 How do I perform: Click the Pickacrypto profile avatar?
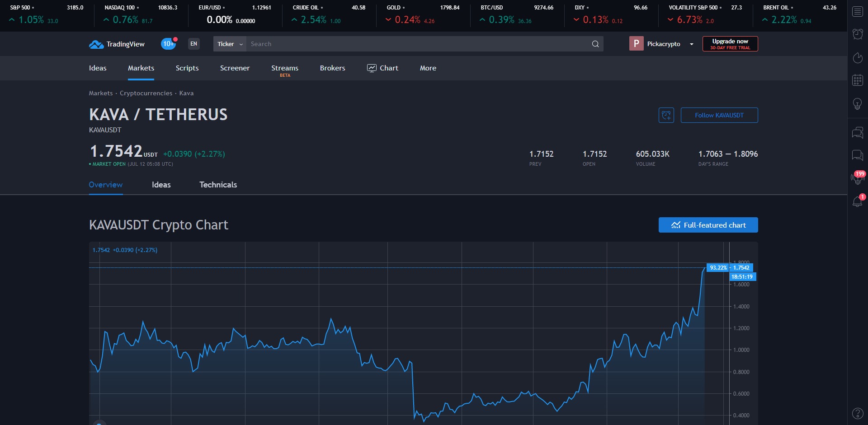(x=636, y=43)
